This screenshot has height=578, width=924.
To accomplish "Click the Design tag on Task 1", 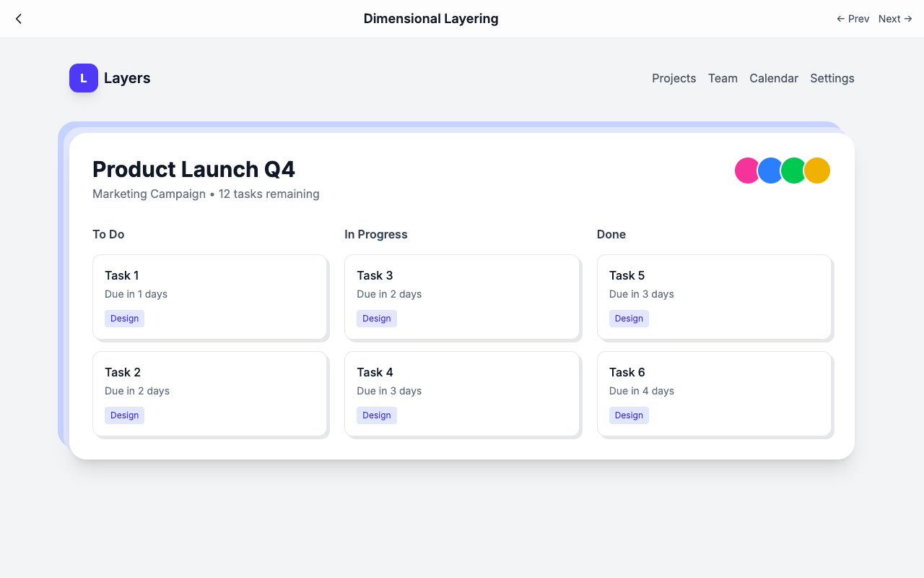I will pyautogui.click(x=124, y=319).
